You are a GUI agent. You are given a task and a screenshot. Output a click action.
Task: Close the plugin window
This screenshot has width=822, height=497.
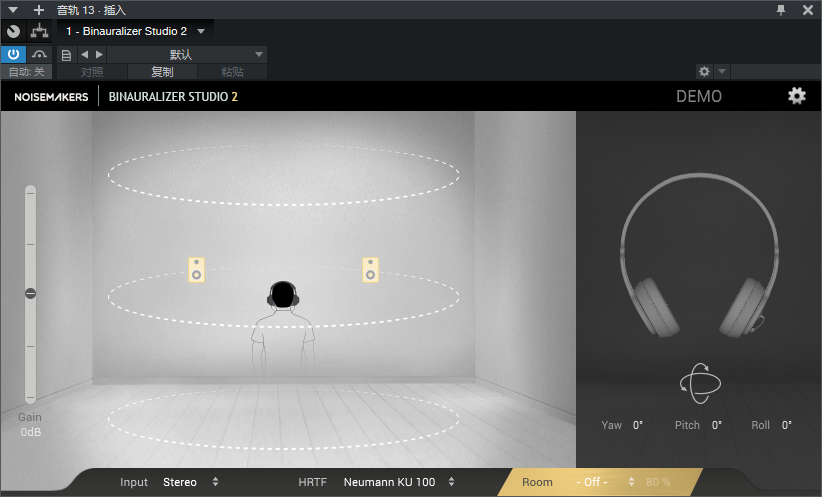point(808,9)
